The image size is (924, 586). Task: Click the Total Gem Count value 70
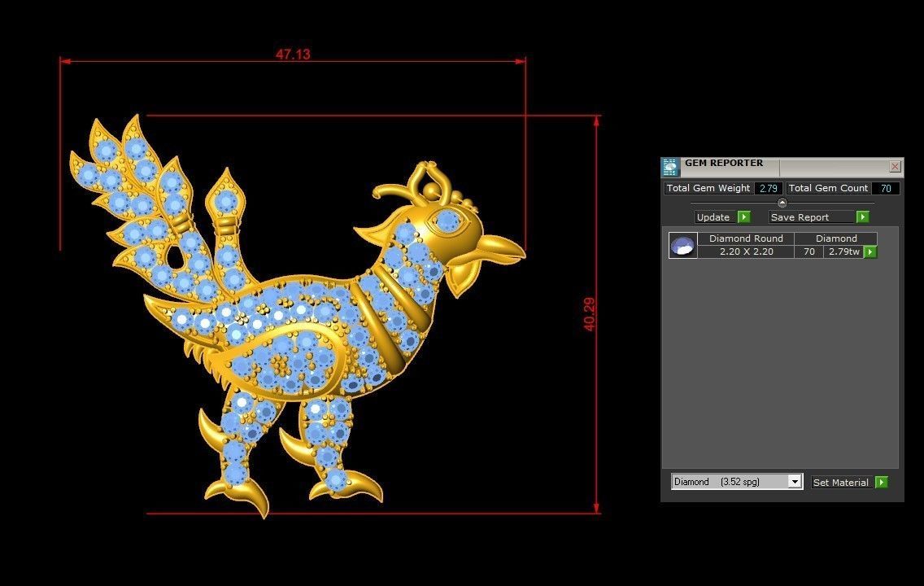(x=886, y=188)
